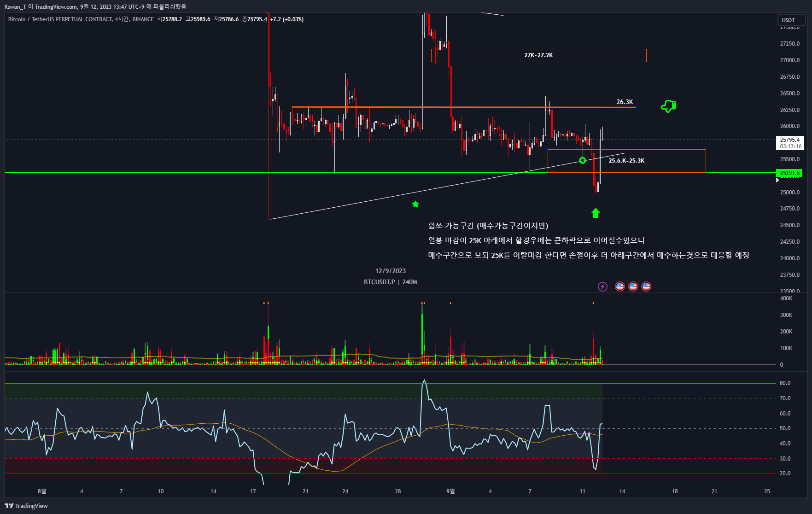This screenshot has height=514, width=812.
Task: Select the 26.3K resistance line label
Action: pos(625,102)
